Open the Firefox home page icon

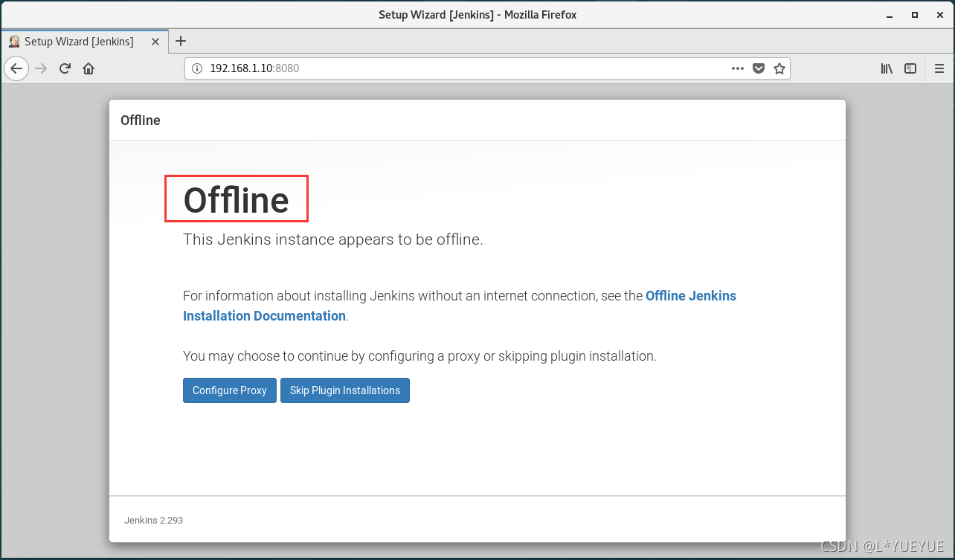(89, 68)
